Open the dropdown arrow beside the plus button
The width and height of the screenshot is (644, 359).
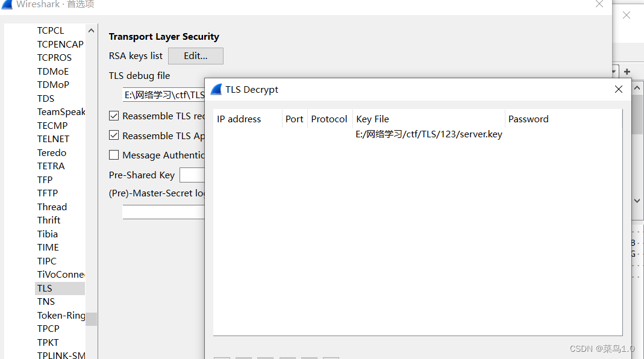[x=613, y=71]
